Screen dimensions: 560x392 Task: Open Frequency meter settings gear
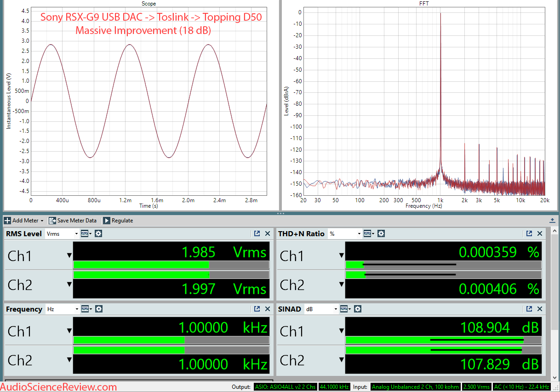98,309
